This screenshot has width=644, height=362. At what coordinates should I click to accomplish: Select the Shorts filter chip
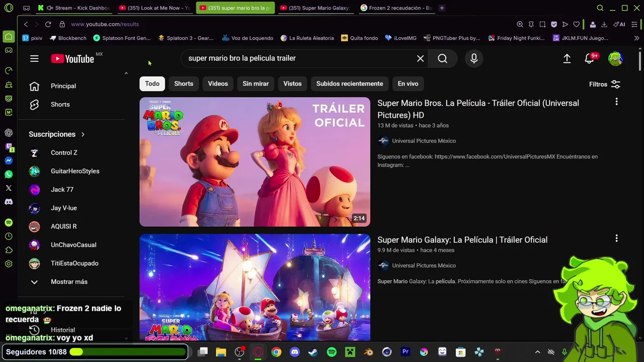pos(184,83)
